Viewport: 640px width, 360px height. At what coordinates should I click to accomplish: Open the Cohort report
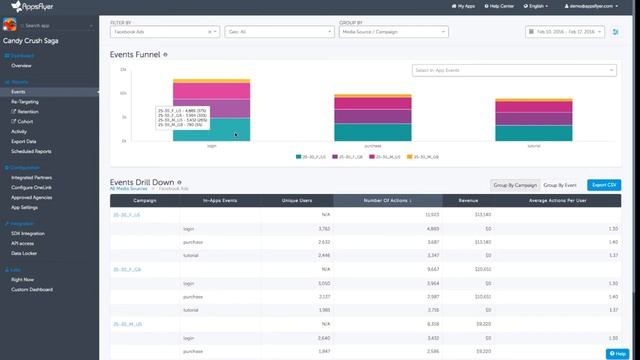tap(25, 122)
